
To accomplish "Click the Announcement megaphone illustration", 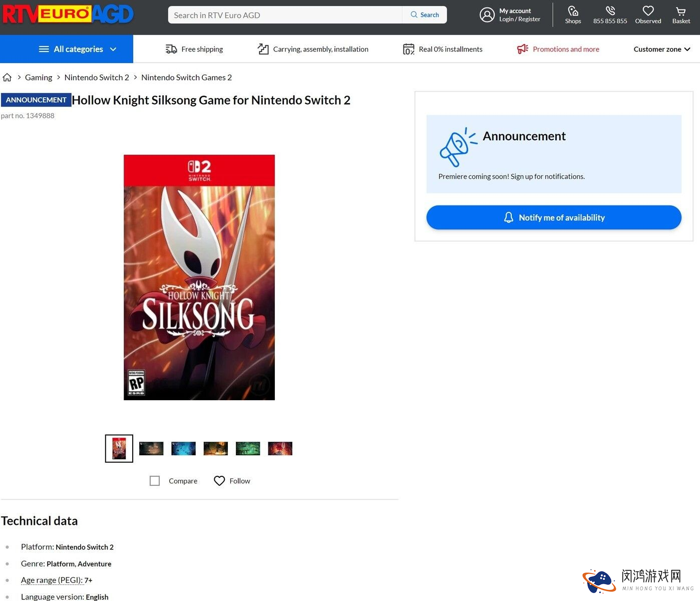I will [x=458, y=147].
